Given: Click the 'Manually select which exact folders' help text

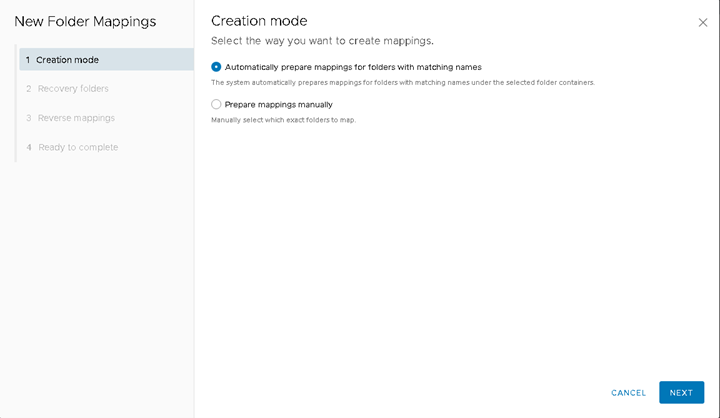Looking at the screenshot, I should tap(283, 120).
